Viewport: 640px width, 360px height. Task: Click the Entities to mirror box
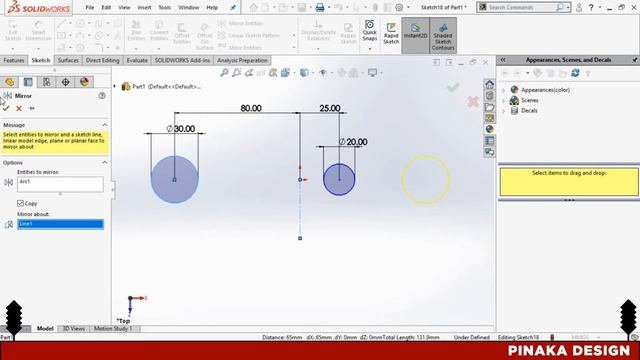(x=60, y=184)
